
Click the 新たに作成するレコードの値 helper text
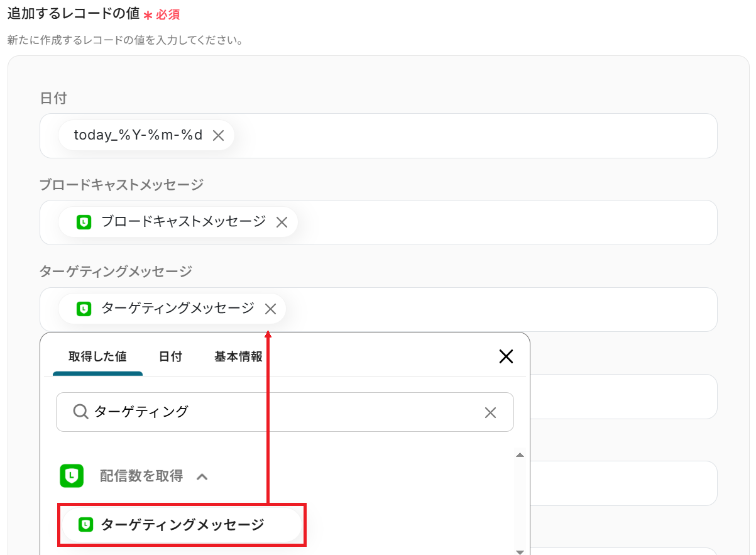tap(125, 40)
